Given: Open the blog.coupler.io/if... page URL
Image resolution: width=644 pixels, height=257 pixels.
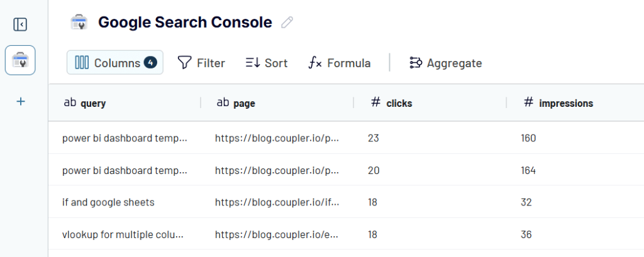Looking at the screenshot, I should [277, 202].
